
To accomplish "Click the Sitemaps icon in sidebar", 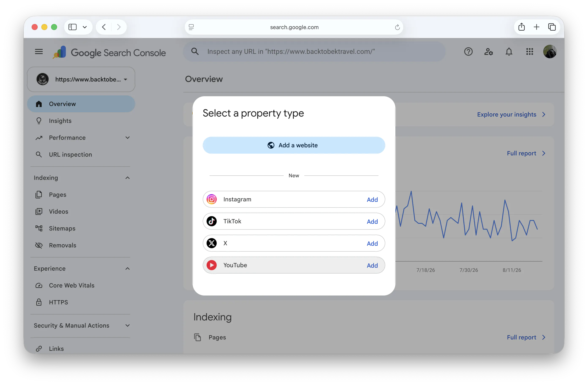I will 39,228.
